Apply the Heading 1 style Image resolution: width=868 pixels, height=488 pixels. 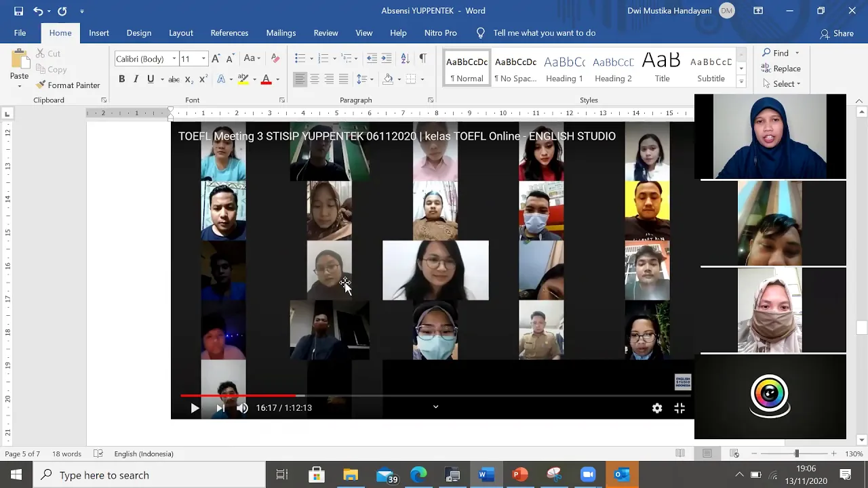564,68
